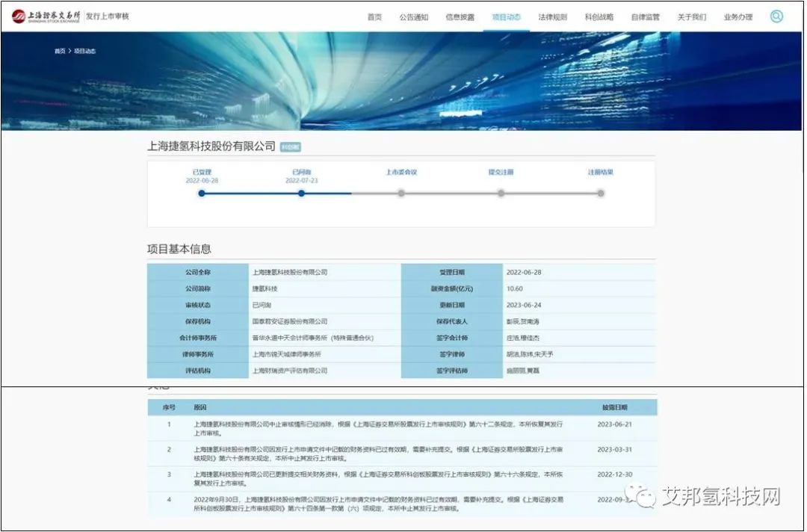Select the 已问询 stage dot on the progress line
This screenshot has width=807, height=532.
[x=302, y=194]
